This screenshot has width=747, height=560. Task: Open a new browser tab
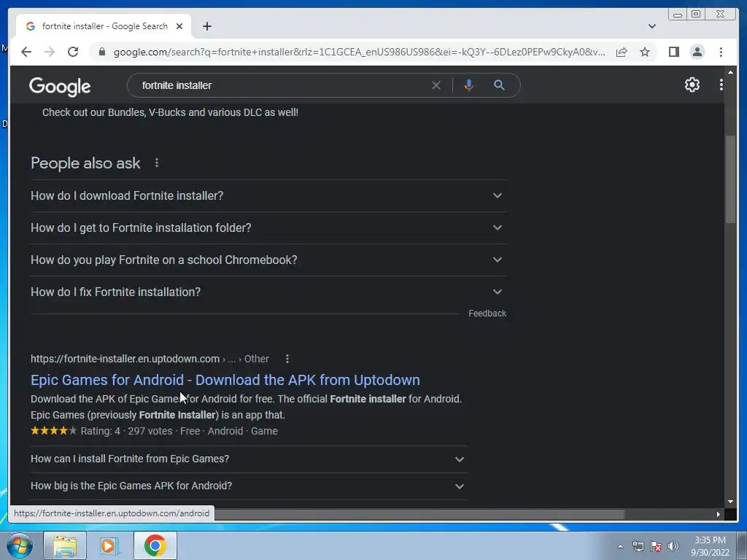click(x=206, y=26)
